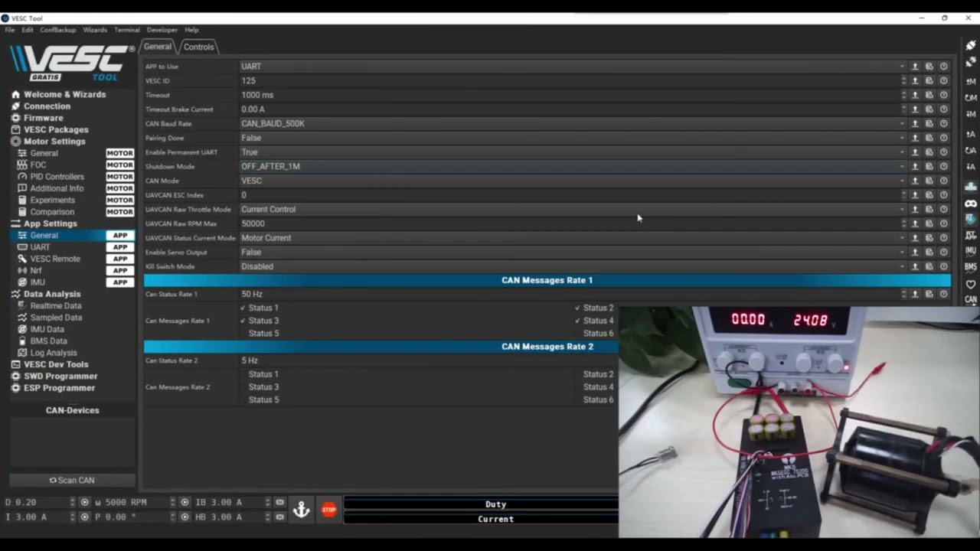Toggle IMU data streaming icon

pyautogui.click(x=971, y=251)
